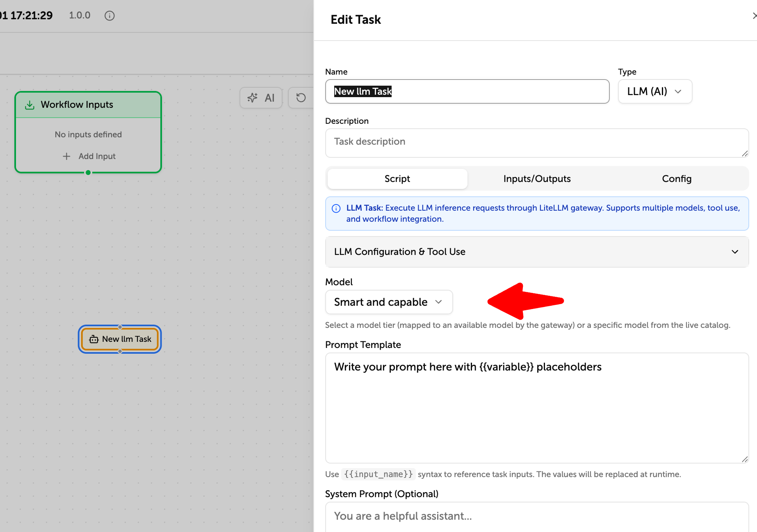The image size is (757, 532).
Task: Click the Edit Task panel title
Action: pyautogui.click(x=356, y=20)
